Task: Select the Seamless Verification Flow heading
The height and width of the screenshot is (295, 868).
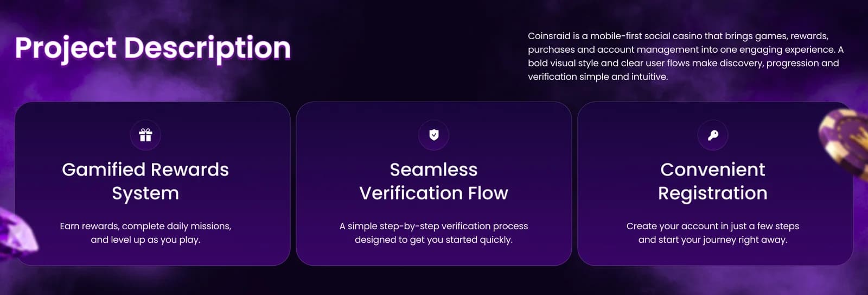Action: pyautogui.click(x=433, y=181)
